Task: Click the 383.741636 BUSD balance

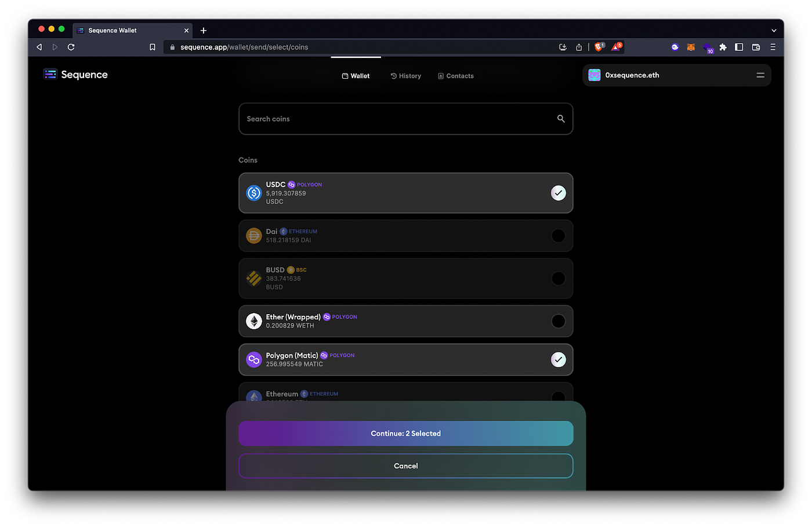Action: point(283,283)
